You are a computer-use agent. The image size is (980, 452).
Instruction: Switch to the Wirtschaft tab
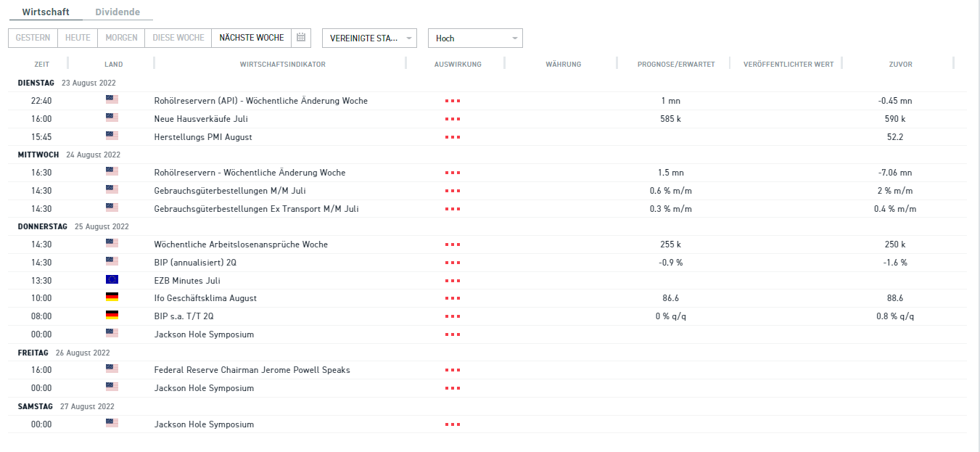(46, 12)
